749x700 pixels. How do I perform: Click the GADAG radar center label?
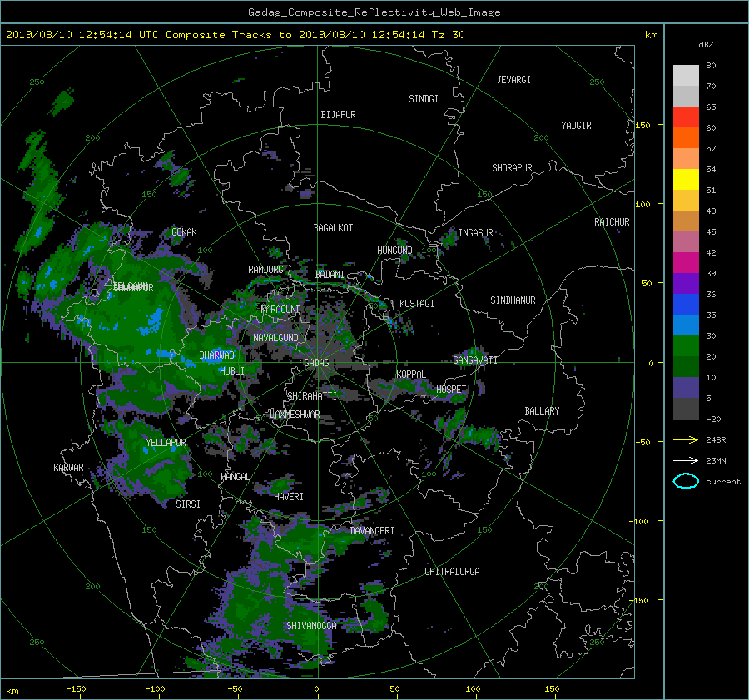tap(317, 363)
